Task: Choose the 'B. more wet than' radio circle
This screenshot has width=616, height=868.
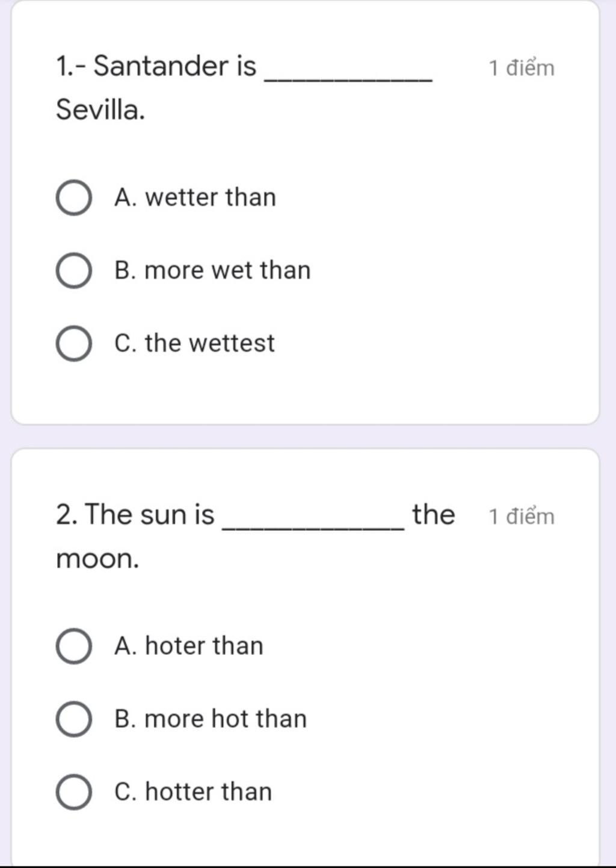Action: pyautogui.click(x=74, y=271)
